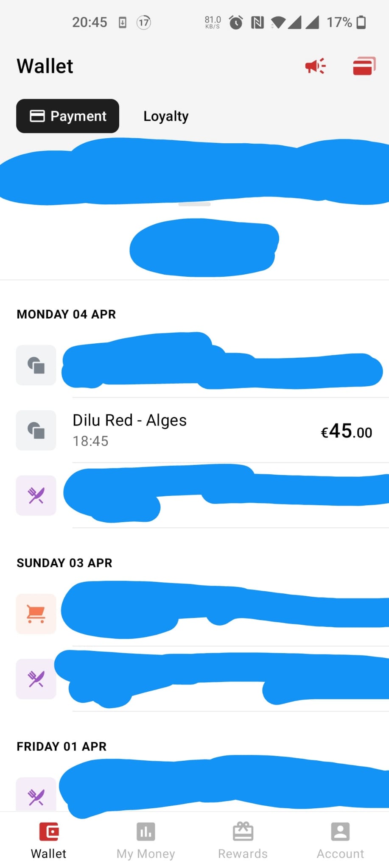Screen dimensions: 389x868
Task: Tap the grey drag handle below the card
Action: (x=194, y=204)
